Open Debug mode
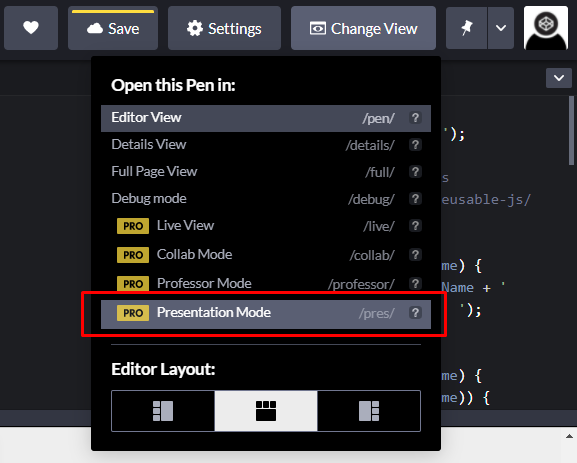 (266, 199)
